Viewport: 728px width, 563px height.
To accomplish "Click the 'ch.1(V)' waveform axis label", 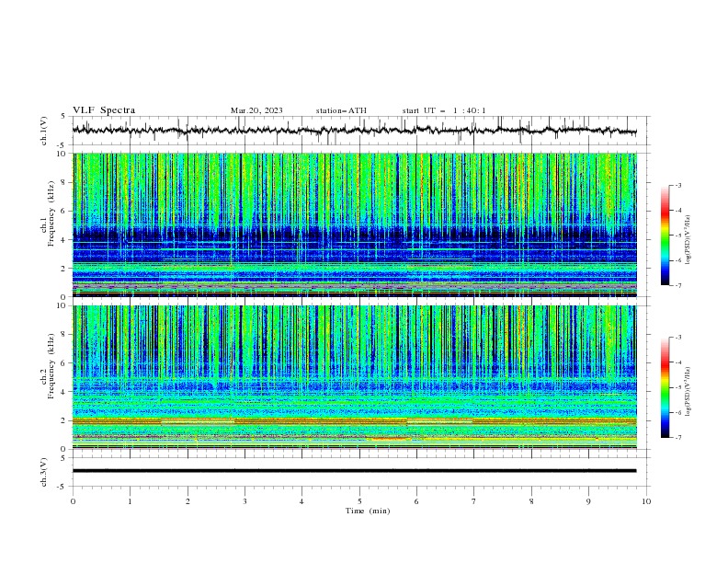I will pos(44,131).
